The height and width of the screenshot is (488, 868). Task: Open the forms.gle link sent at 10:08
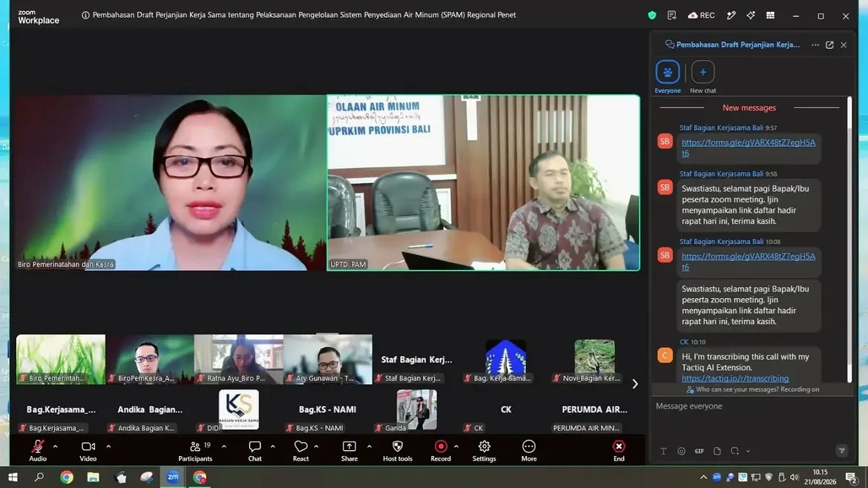748,262
